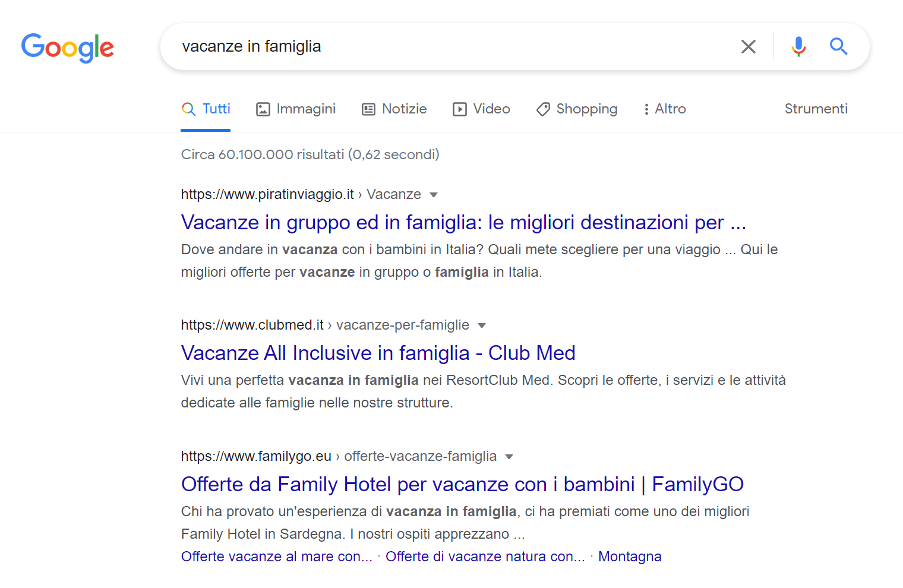Screen dimensions: 903x588
Task: Click the Google logo
Action: tap(68, 48)
